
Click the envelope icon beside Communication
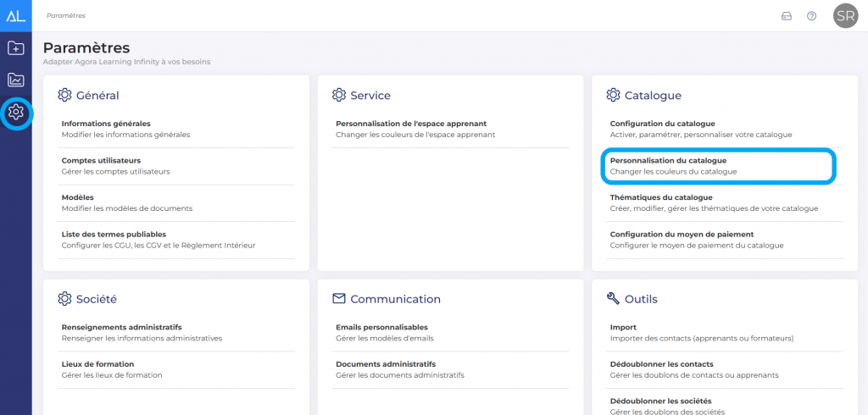tap(339, 299)
